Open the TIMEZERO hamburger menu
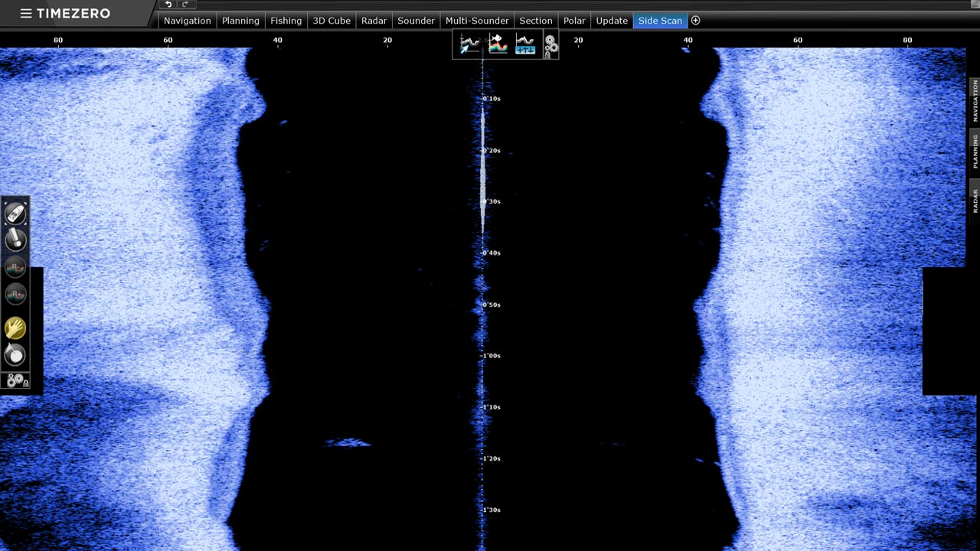Viewport: 980px width, 551px height. point(25,13)
